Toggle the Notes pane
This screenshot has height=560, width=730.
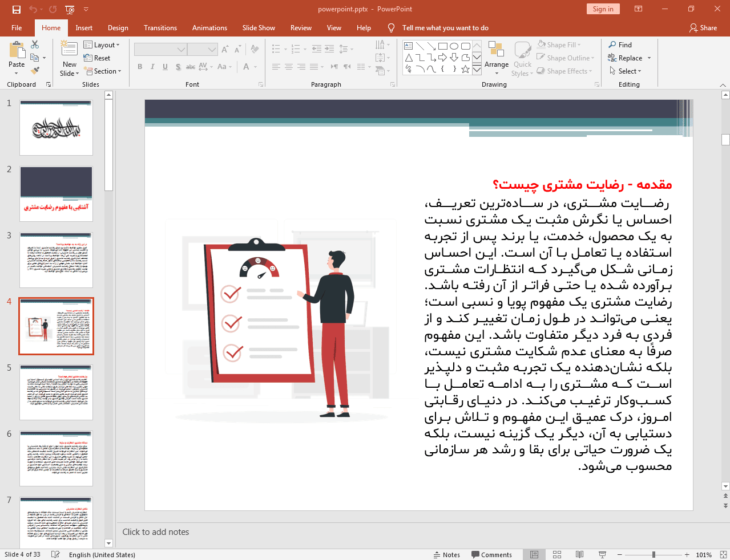click(x=446, y=554)
